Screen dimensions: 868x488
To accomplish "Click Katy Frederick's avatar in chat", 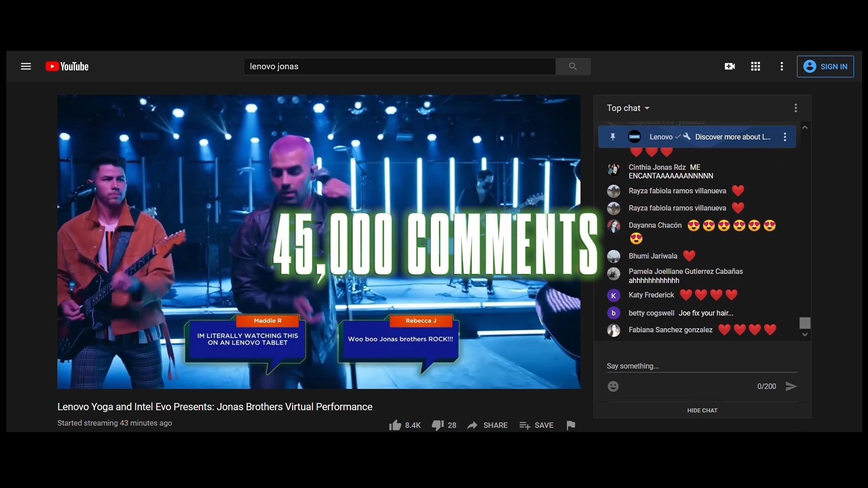I will click(613, 296).
